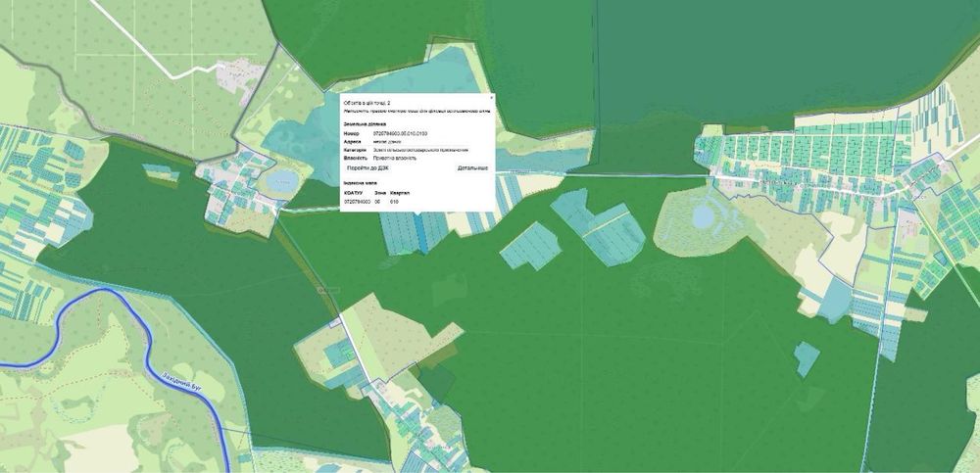Click the 'Земельна ділянка' heading in popup
980x473 pixels.
pyautogui.click(x=365, y=124)
